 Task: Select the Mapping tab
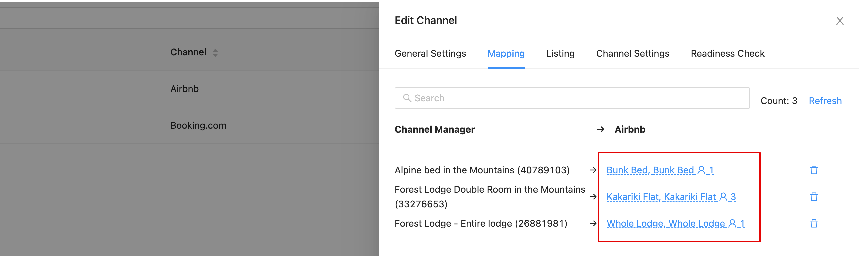point(506,54)
